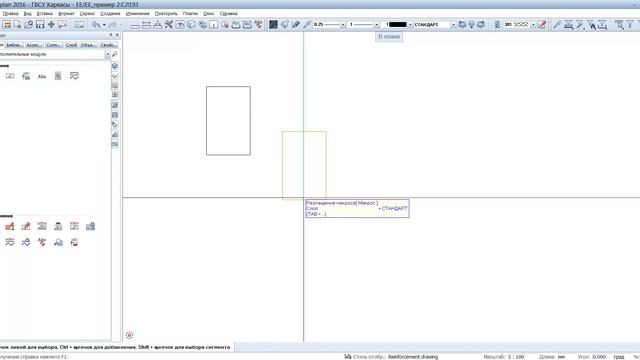Click the Undo arrow icon
This screenshot has height=360, width=640.
pyautogui.click(x=96, y=24)
